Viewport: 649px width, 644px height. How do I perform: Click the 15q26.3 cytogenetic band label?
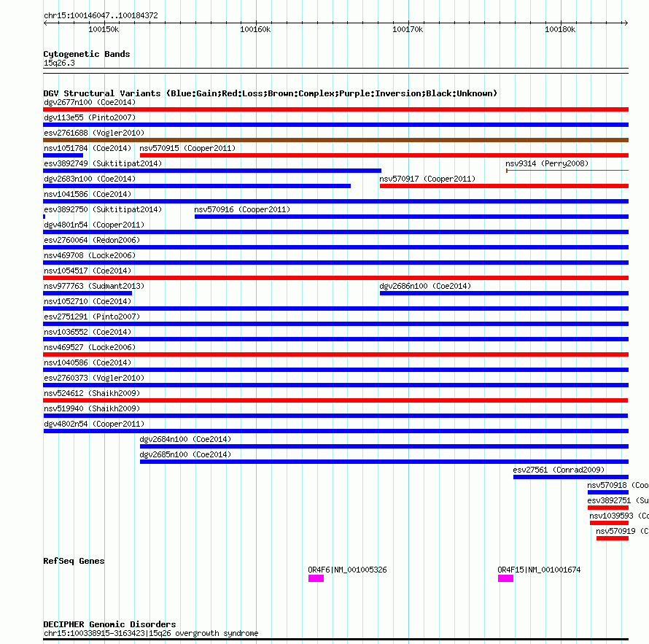[x=59, y=63]
